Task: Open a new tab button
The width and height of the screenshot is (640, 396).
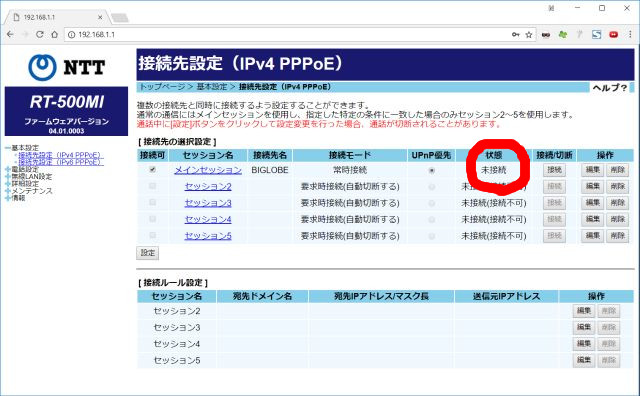Action: (x=120, y=18)
